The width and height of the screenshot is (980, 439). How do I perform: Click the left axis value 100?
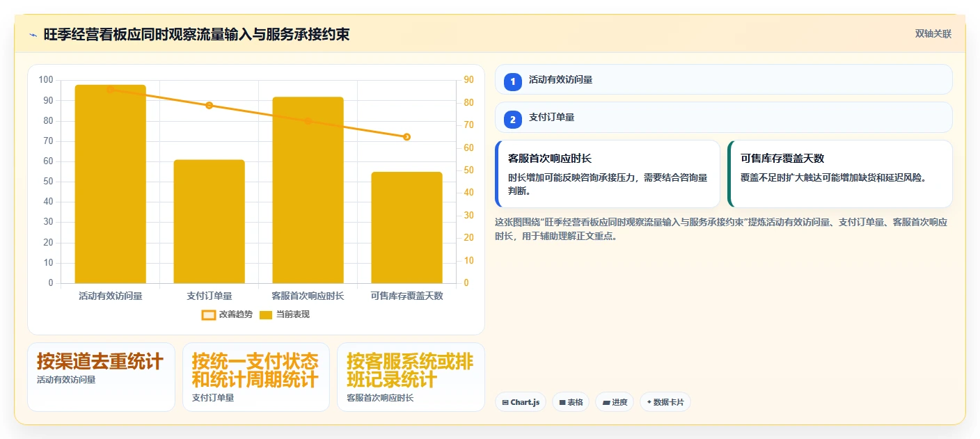pos(46,80)
